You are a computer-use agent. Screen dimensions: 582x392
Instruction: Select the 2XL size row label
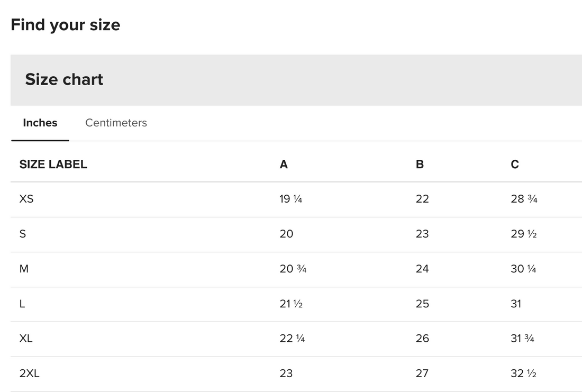pos(29,373)
